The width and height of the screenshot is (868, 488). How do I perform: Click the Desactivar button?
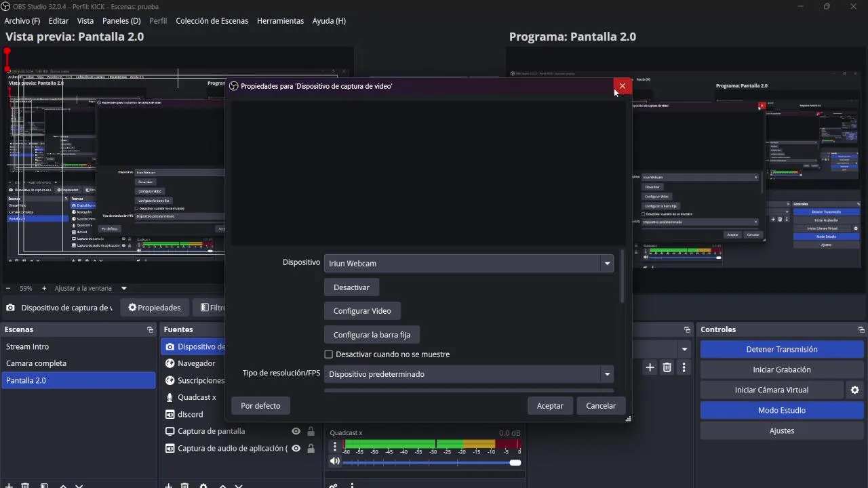click(x=351, y=287)
